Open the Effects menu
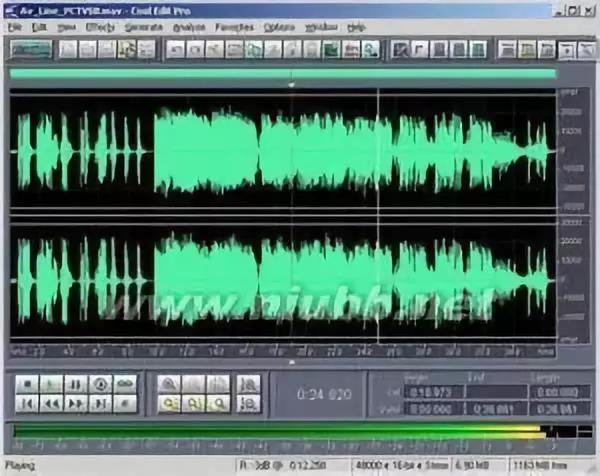This screenshot has height=476, width=600. pyautogui.click(x=100, y=27)
